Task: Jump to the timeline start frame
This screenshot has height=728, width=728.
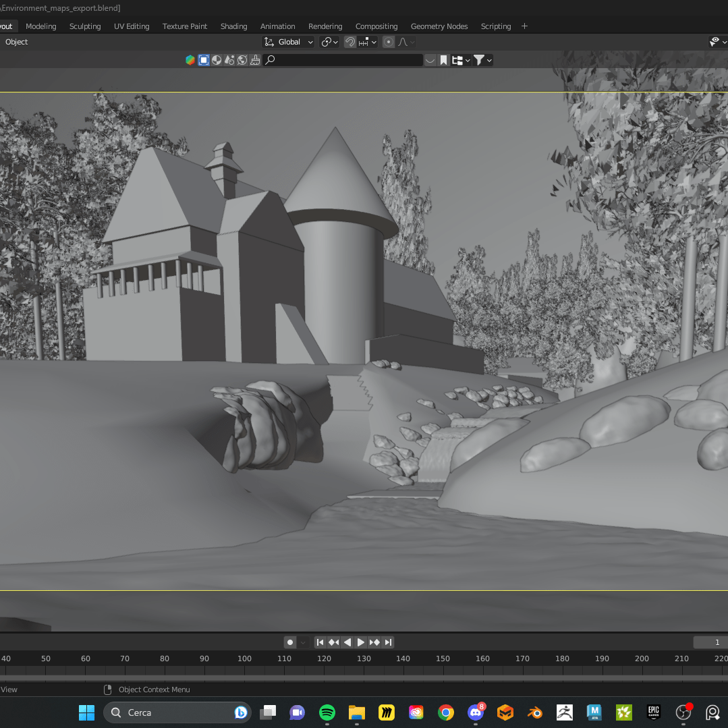Action: (320, 642)
